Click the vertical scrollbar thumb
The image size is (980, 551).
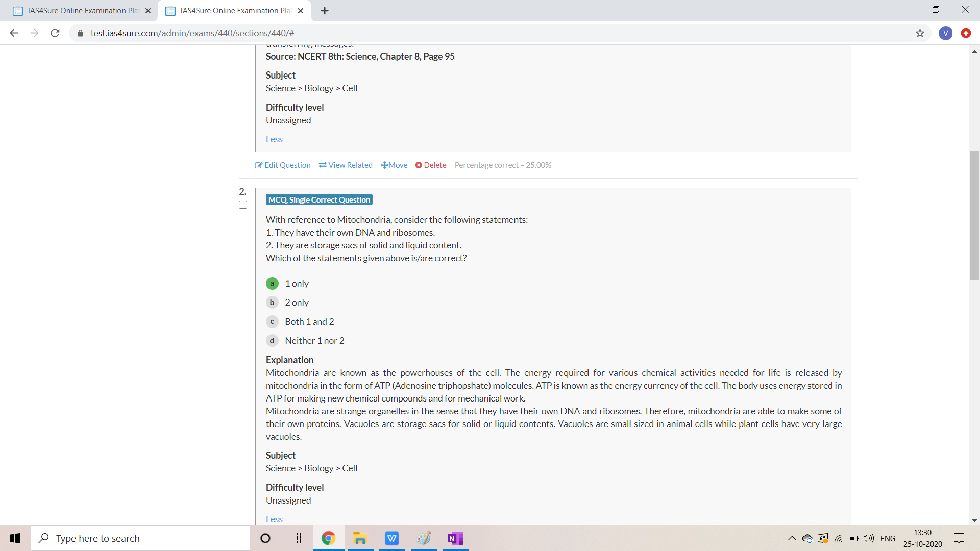tap(974, 214)
